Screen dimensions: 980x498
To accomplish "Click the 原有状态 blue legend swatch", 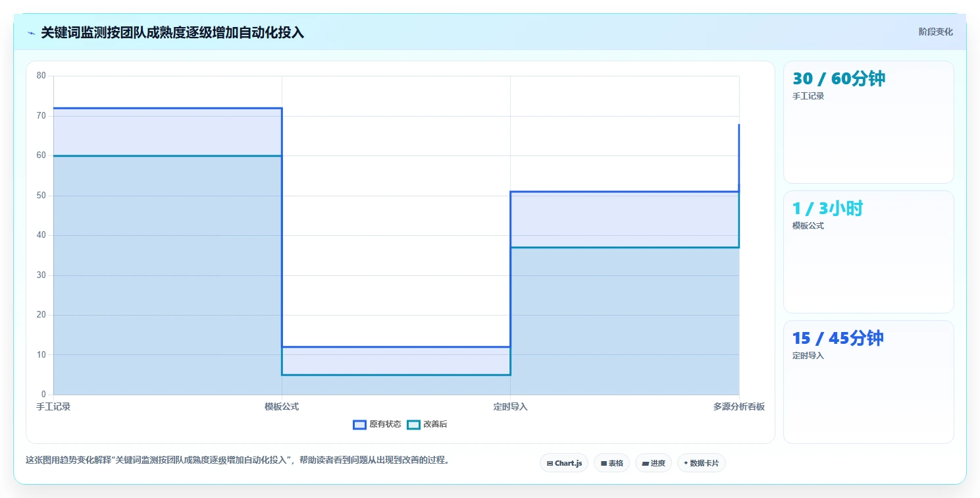I will [x=359, y=425].
